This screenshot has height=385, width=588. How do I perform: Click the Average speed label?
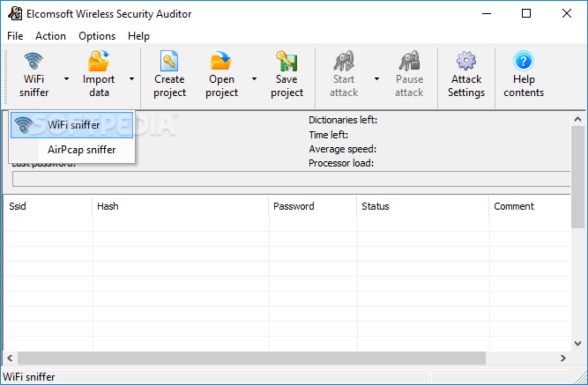click(x=342, y=149)
